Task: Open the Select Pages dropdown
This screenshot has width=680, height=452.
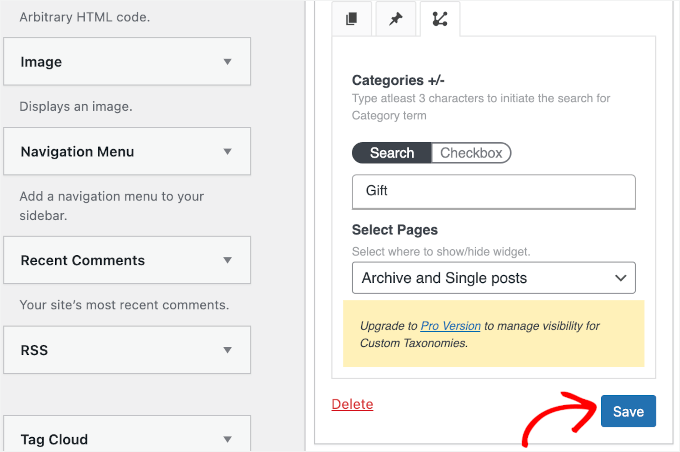Action: click(494, 278)
